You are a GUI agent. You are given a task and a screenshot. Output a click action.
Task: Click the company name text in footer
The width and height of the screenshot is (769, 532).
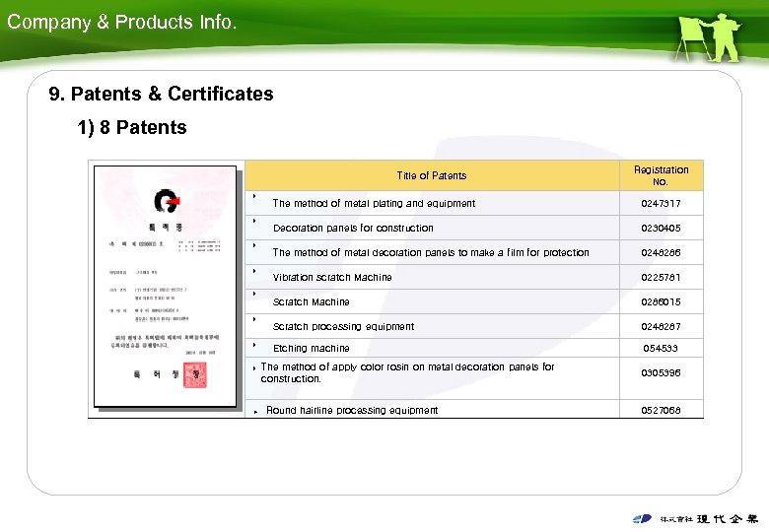(709, 519)
